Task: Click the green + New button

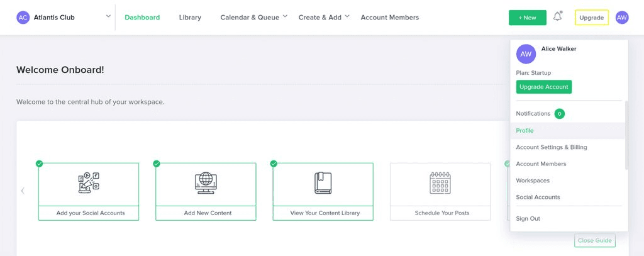Action: click(528, 18)
